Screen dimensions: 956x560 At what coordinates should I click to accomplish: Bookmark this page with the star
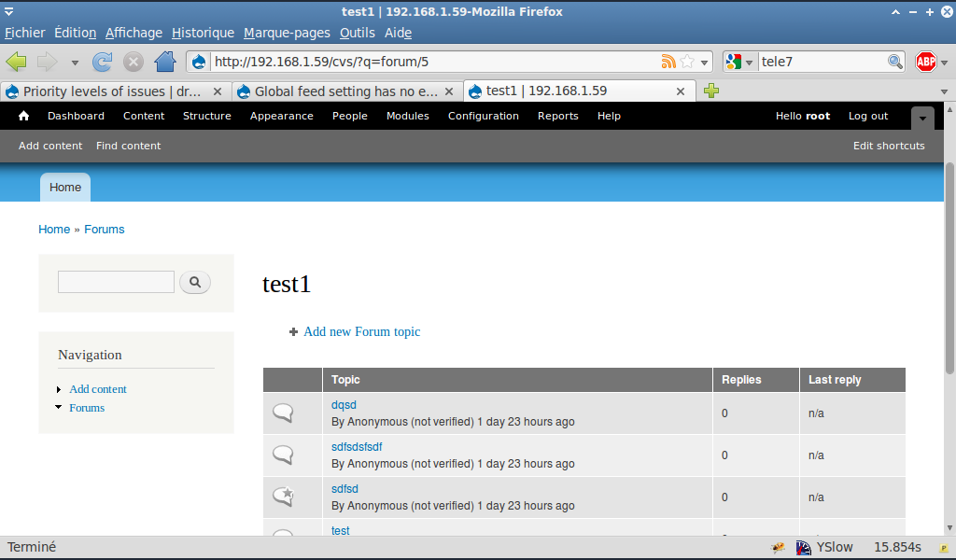point(687,62)
